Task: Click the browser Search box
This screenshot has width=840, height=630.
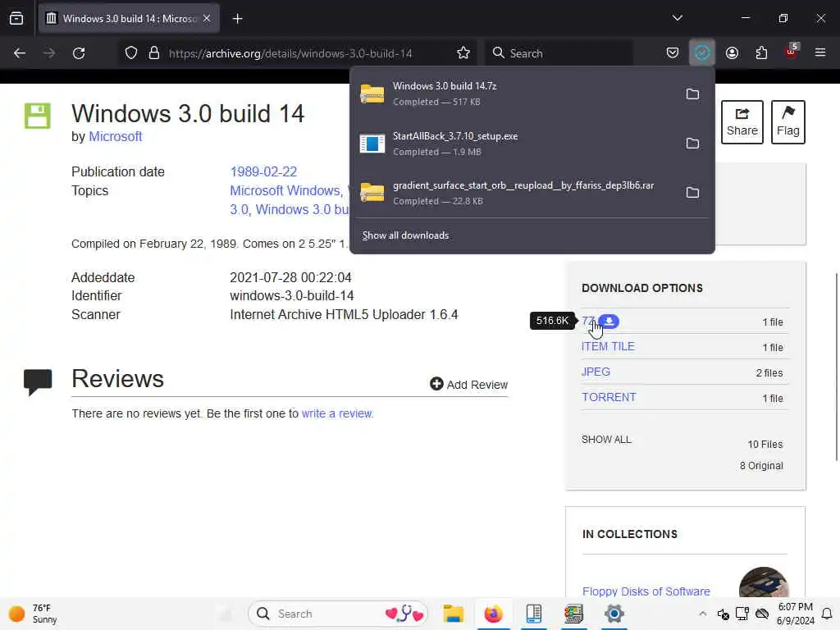Action: [559, 53]
